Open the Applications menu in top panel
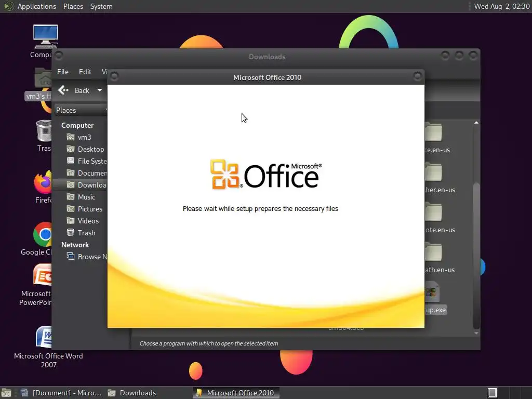 coord(37,6)
